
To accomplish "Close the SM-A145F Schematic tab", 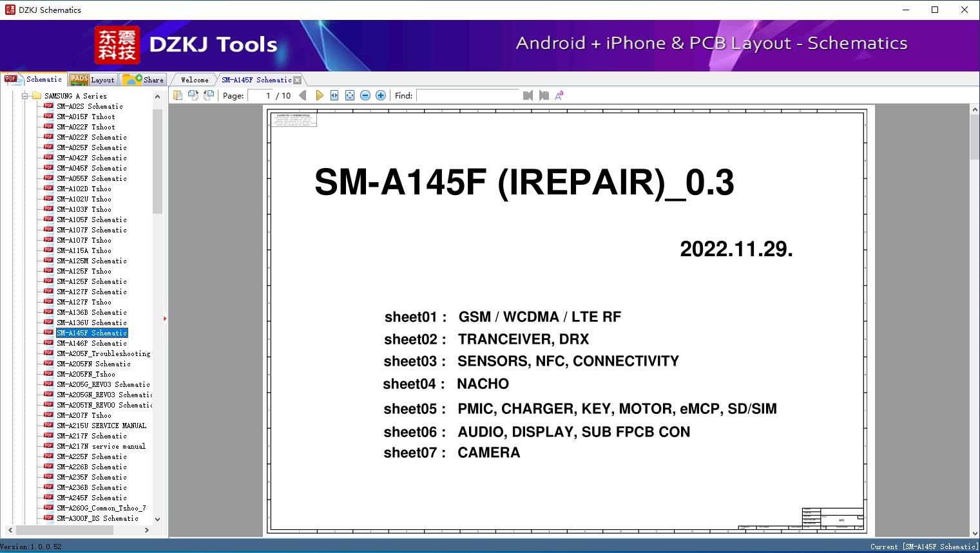I will click(298, 80).
